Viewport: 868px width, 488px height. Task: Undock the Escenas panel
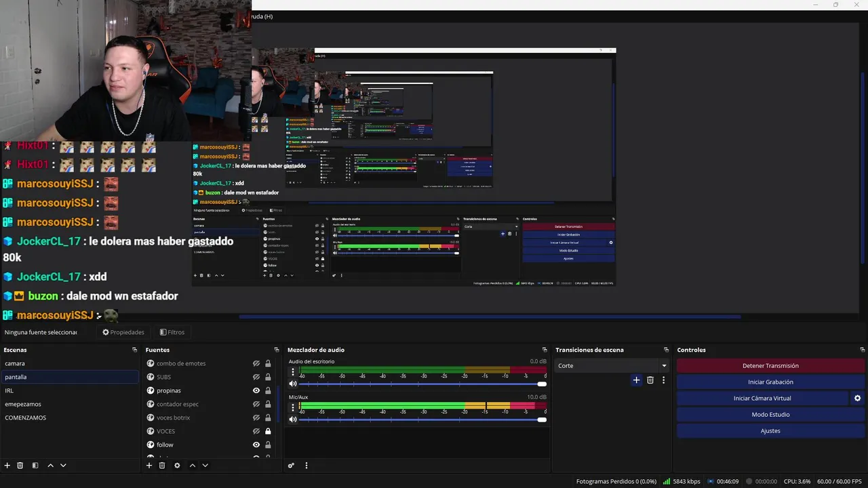tap(134, 350)
